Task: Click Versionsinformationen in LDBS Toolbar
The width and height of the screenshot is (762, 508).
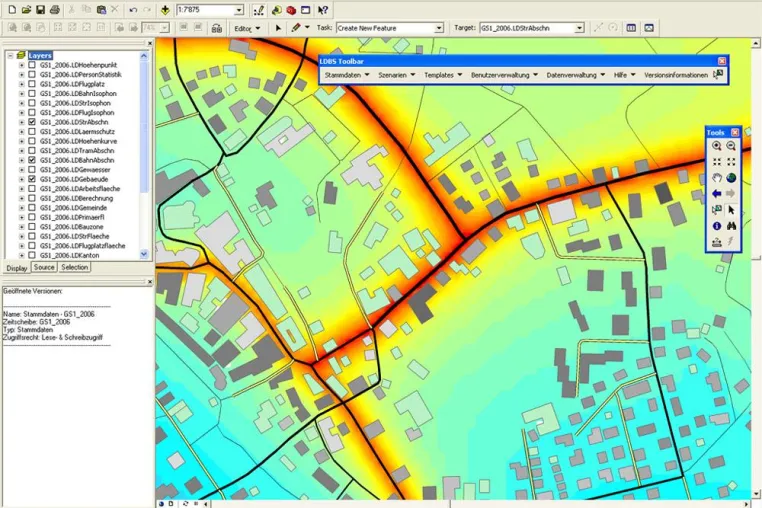Action: [x=675, y=75]
